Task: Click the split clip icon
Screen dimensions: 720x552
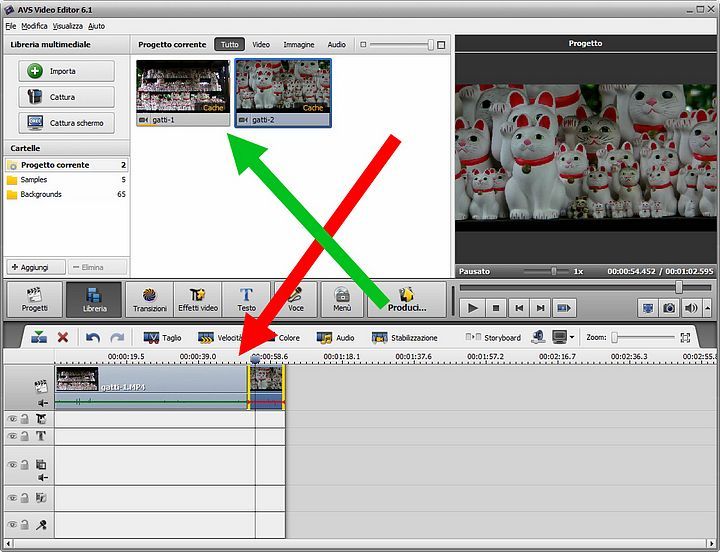Action: [x=39, y=337]
